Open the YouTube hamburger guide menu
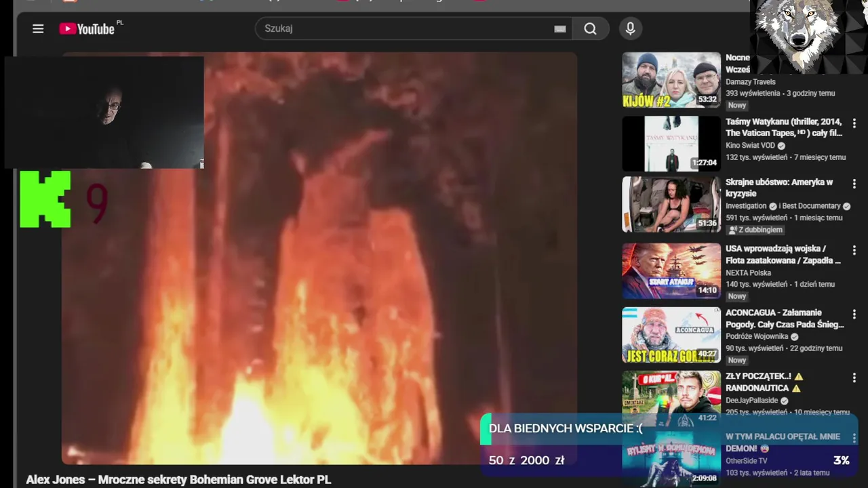The height and width of the screenshot is (488, 868). point(38,28)
